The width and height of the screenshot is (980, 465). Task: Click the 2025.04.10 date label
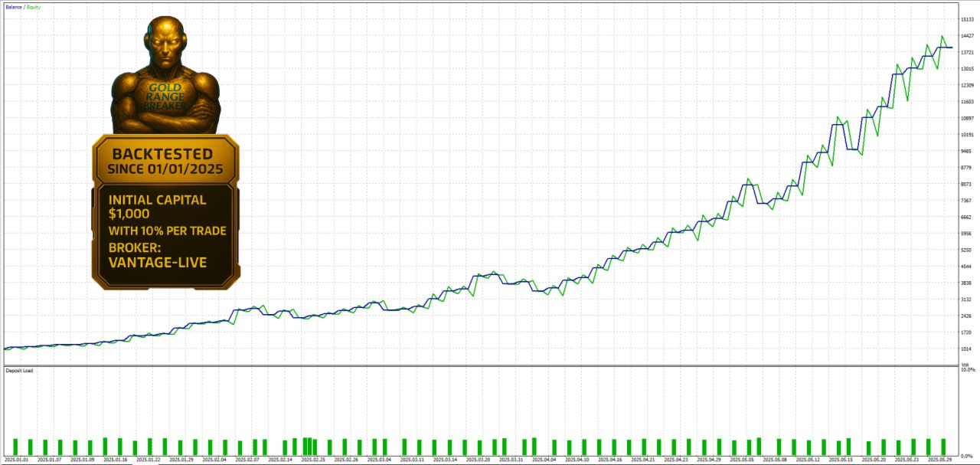click(578, 460)
